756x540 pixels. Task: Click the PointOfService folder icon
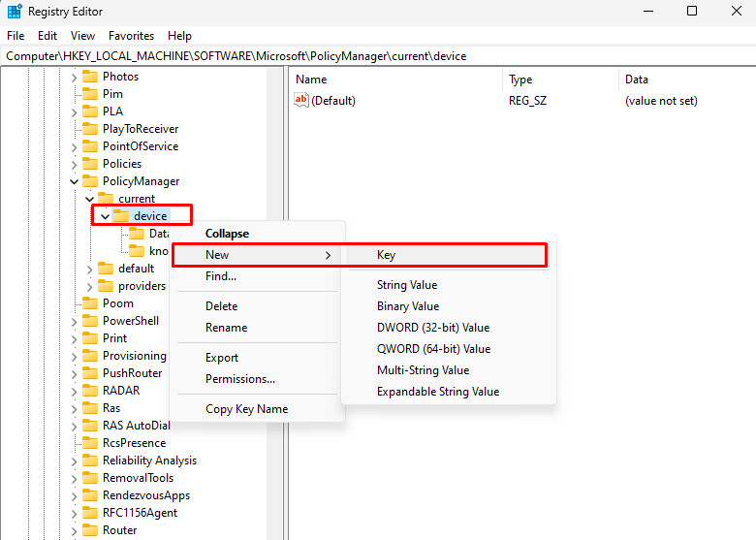pos(90,146)
